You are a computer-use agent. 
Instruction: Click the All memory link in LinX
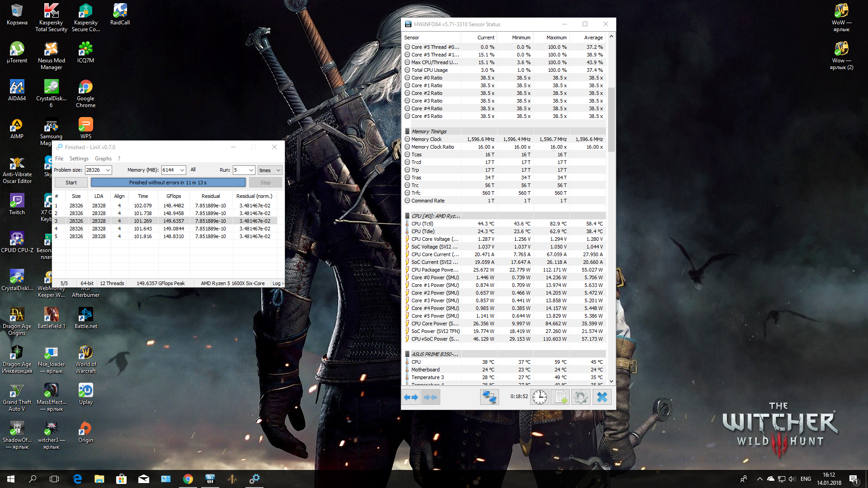click(193, 170)
